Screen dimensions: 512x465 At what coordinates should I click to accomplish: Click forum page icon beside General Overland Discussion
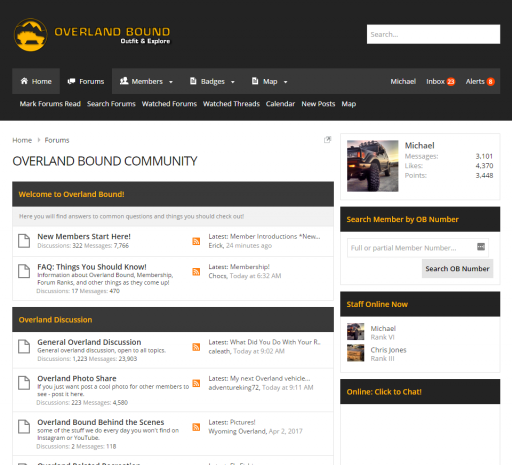24,346
